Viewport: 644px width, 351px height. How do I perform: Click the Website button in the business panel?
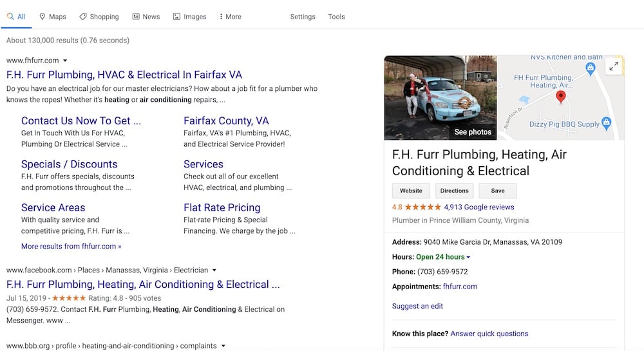pyautogui.click(x=411, y=191)
